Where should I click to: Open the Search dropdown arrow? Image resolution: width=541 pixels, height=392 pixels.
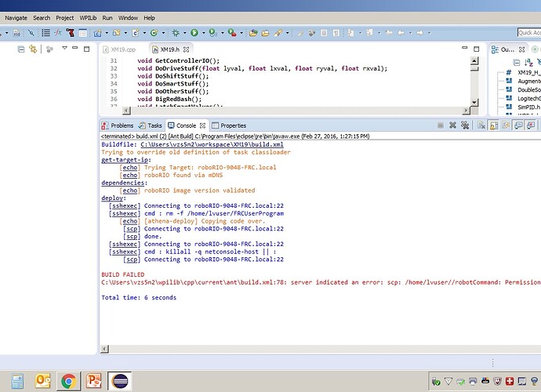[287, 33]
